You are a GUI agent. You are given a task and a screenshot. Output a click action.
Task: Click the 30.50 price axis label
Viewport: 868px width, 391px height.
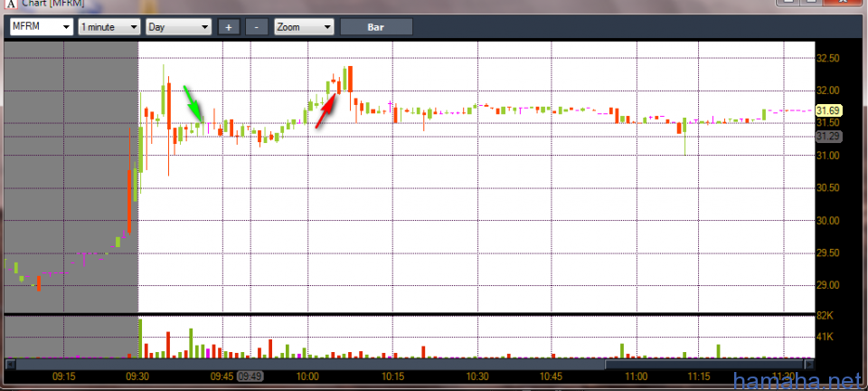pos(829,187)
